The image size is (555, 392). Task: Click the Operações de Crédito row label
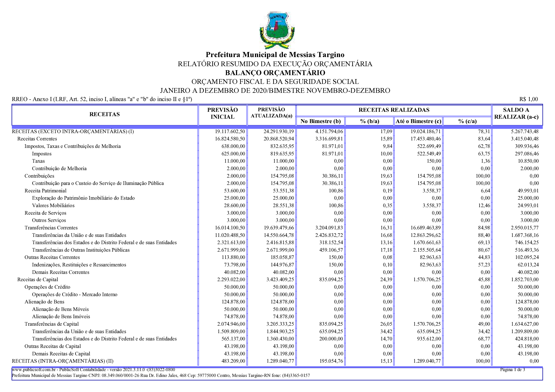pos(47,287)
